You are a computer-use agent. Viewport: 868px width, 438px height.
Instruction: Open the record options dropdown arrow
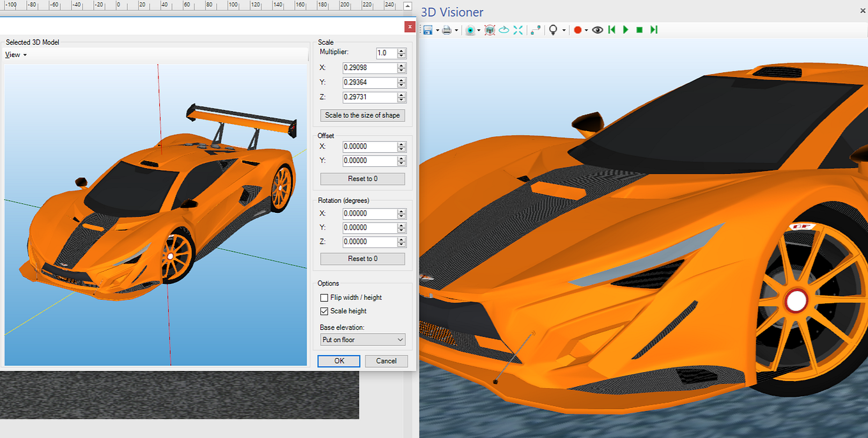tap(586, 31)
